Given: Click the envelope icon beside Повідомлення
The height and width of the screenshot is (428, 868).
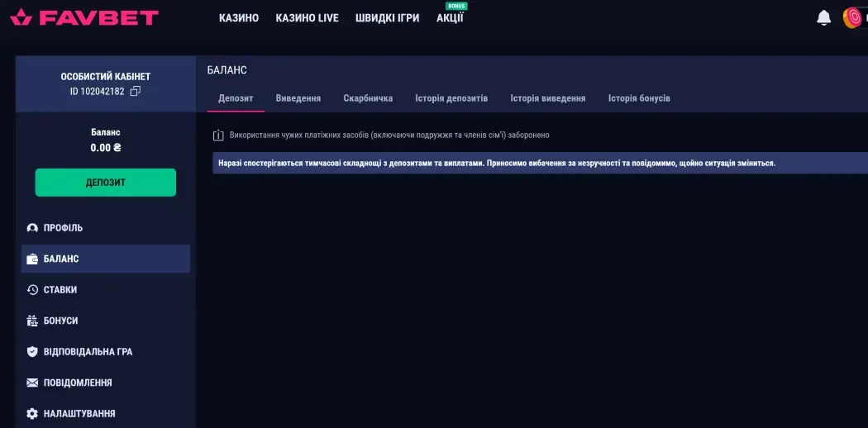Looking at the screenshot, I should click(x=32, y=383).
